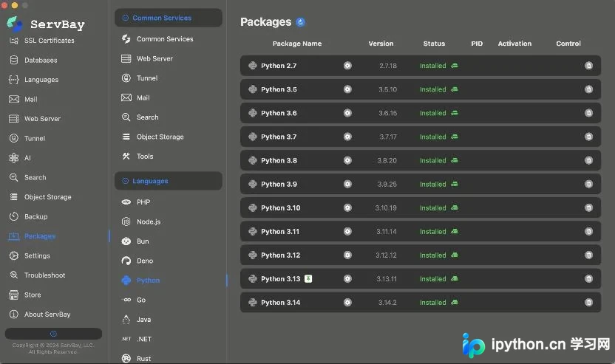
Task: Collapse the Common Services group header
Action: [169, 18]
